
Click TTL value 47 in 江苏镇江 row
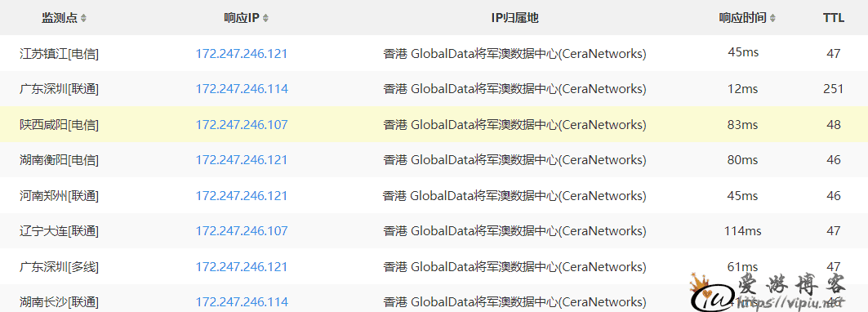834,54
